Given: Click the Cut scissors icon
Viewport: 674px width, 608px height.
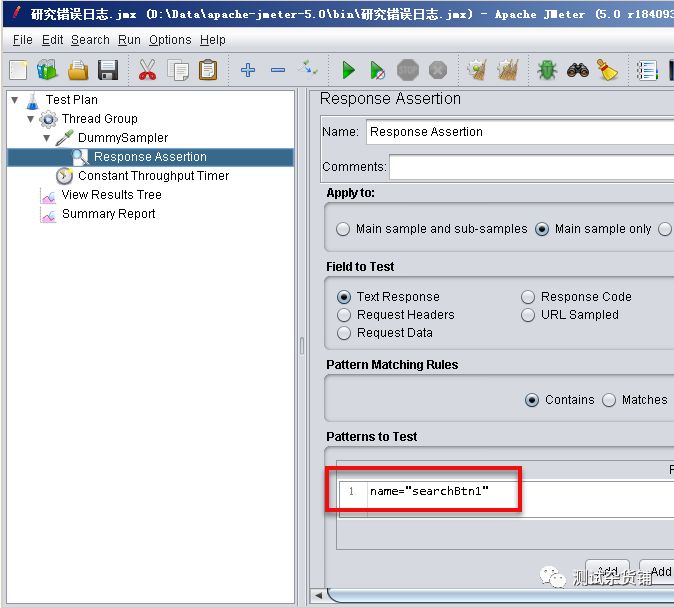Looking at the screenshot, I should pyautogui.click(x=147, y=70).
